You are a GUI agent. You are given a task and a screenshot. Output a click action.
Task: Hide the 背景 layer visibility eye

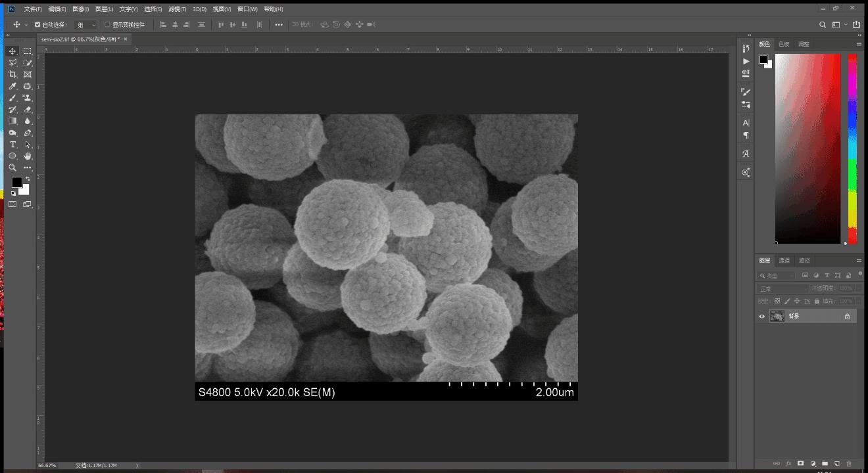pos(761,317)
